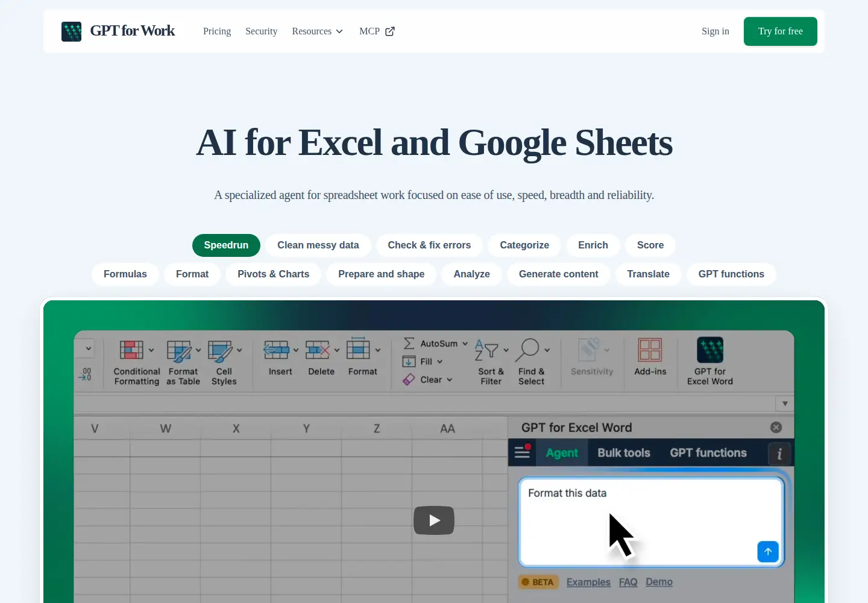Click the Format this data prompt field
This screenshot has width=868, height=603.
point(651,522)
